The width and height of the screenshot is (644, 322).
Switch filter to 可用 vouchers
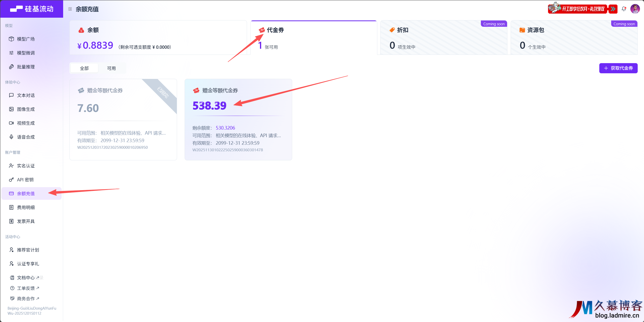tap(111, 68)
